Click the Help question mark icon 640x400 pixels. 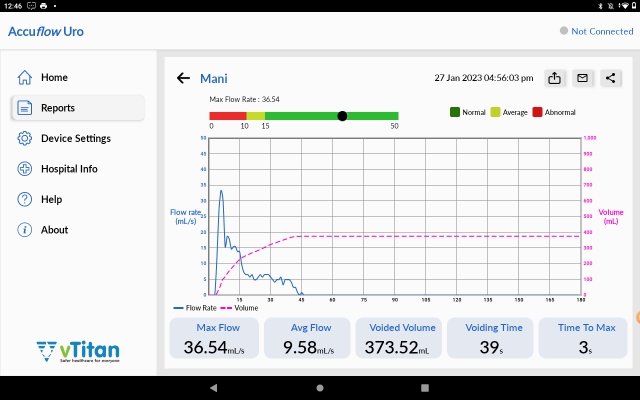[x=24, y=199]
